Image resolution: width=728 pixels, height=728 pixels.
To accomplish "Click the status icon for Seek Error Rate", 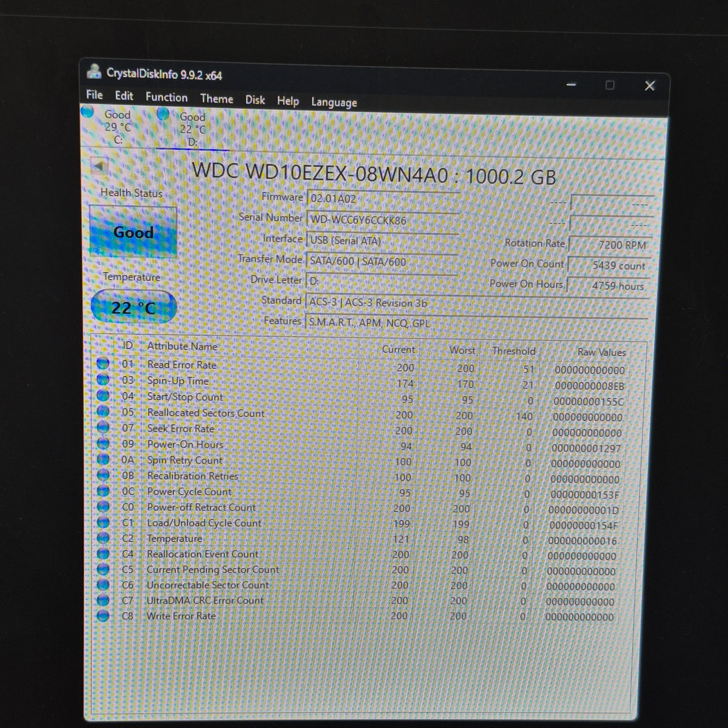I will coord(103,427).
